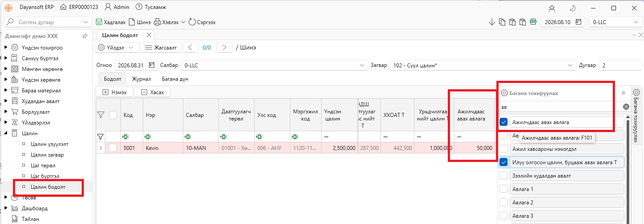Toggle dark mode with the moon icon

tap(573, 8)
